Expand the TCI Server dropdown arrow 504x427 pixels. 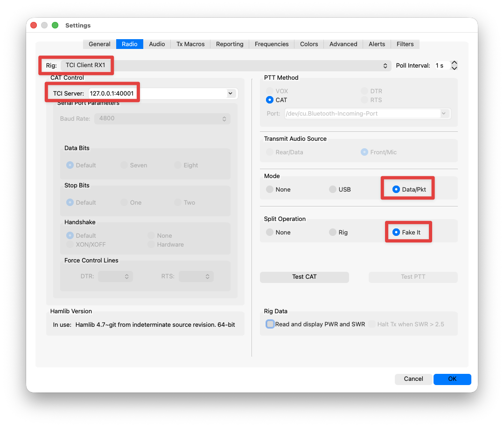point(231,93)
